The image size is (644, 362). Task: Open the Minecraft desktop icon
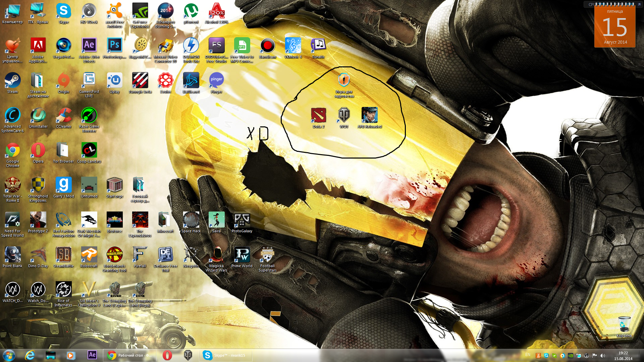coord(165,222)
